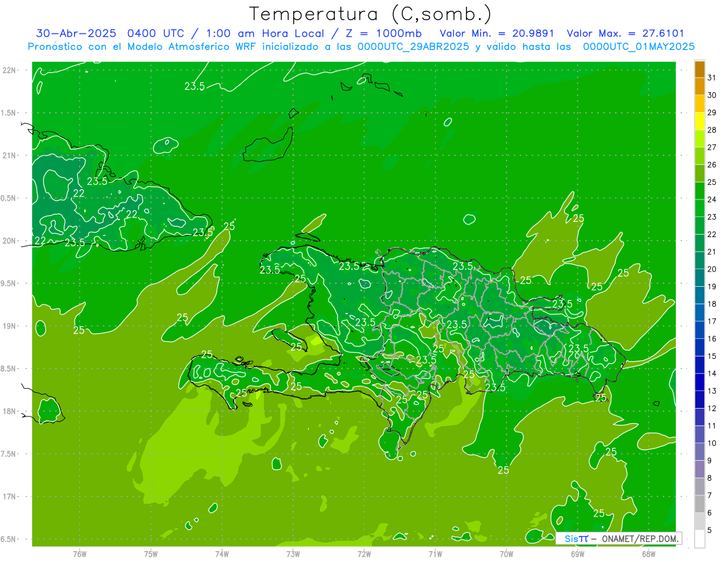Click the legend band between 22 and 23
Viewport: 728px width, 562px height.
coord(699,226)
